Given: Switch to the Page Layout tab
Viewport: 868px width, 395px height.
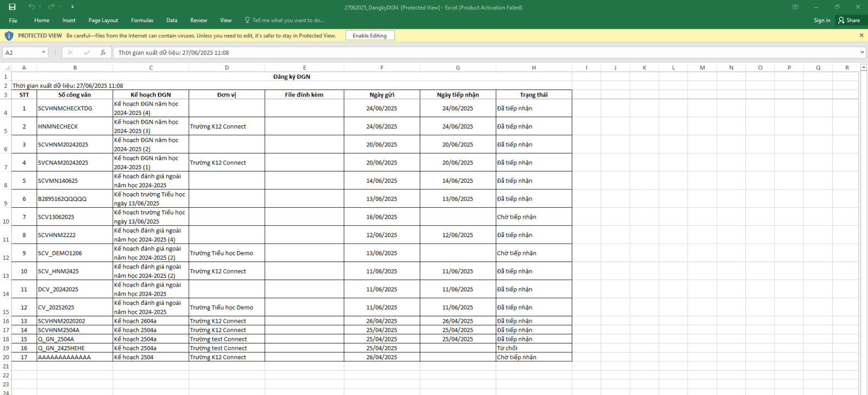Looking at the screenshot, I should coord(103,21).
